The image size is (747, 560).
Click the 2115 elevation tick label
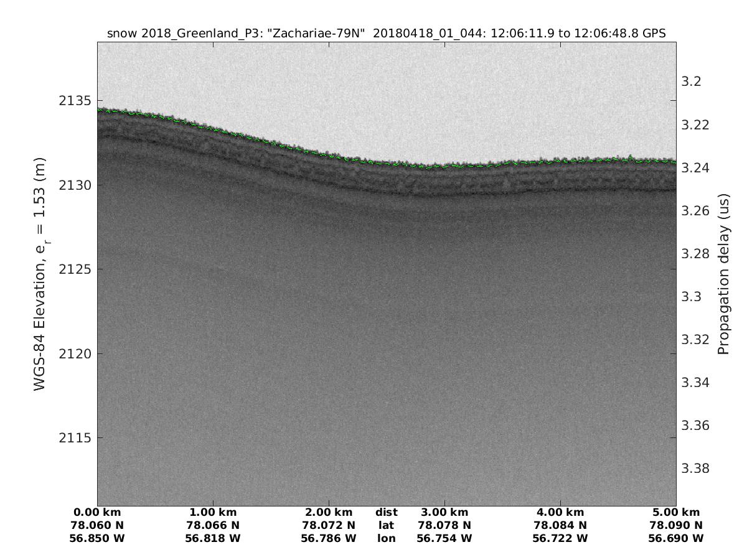76,438
